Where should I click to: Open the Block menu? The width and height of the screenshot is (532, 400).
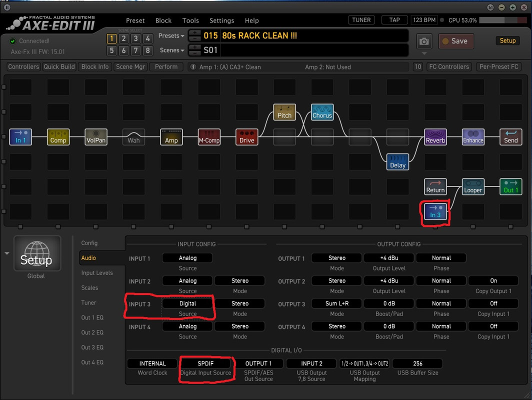click(x=163, y=20)
